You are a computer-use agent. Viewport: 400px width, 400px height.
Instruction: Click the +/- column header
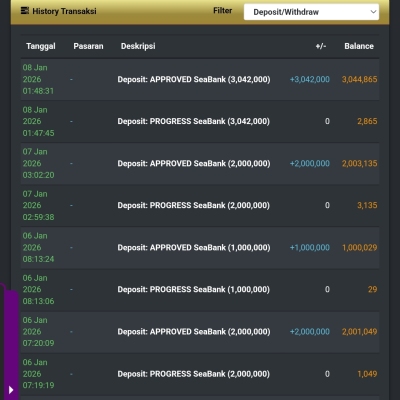pos(321,46)
